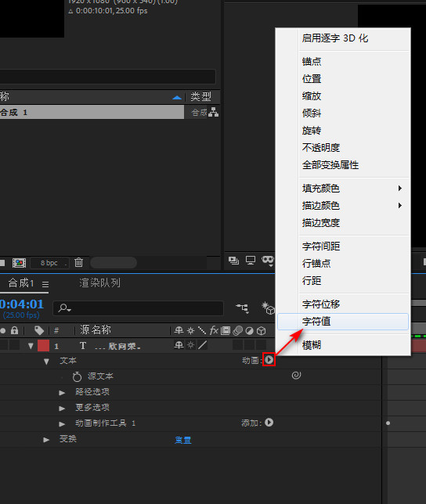426x504 pixels.
Task: Open the 添加 flyout for 动画制作工具 1
Action: (269, 423)
